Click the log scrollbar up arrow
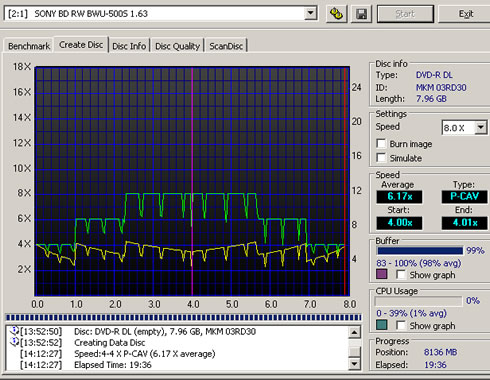 tap(354, 332)
